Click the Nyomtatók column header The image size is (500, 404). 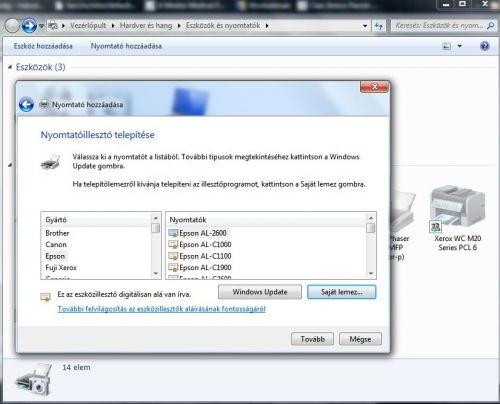(x=266, y=220)
